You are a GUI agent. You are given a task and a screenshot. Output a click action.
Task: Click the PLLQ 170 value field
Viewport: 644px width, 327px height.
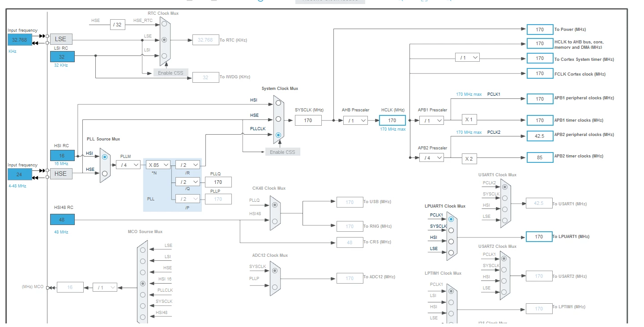[x=218, y=182]
